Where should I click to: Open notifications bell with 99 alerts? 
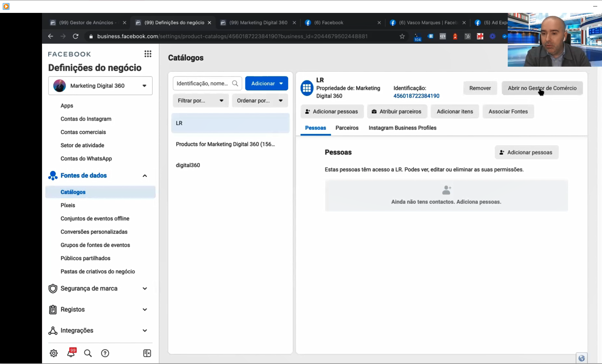(x=71, y=353)
